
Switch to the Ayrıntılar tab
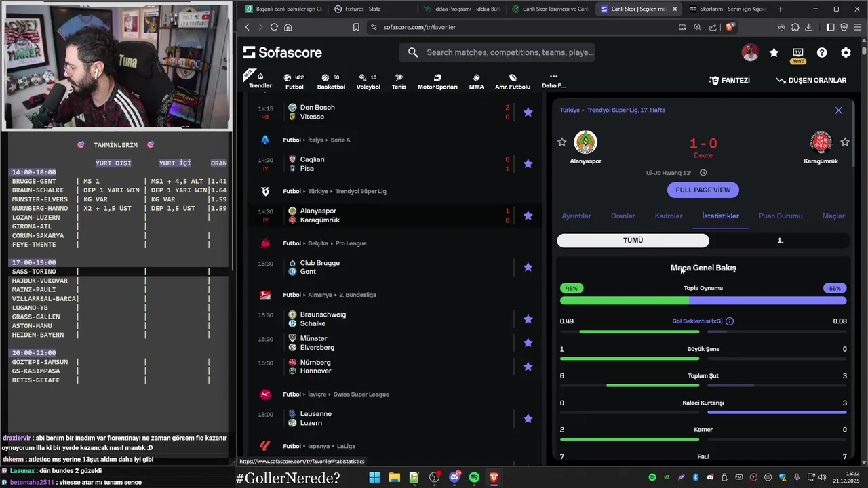pyautogui.click(x=576, y=216)
